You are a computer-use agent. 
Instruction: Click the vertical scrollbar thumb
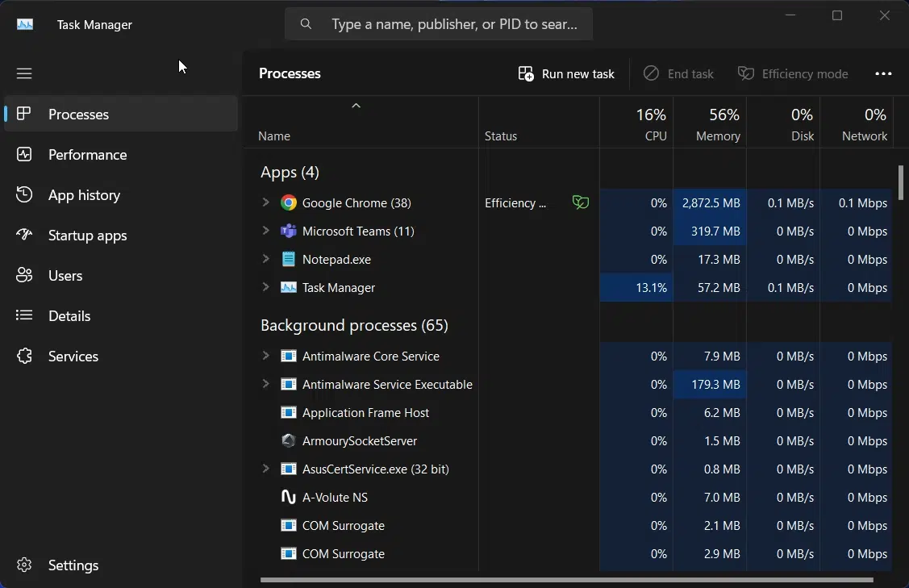(x=900, y=182)
